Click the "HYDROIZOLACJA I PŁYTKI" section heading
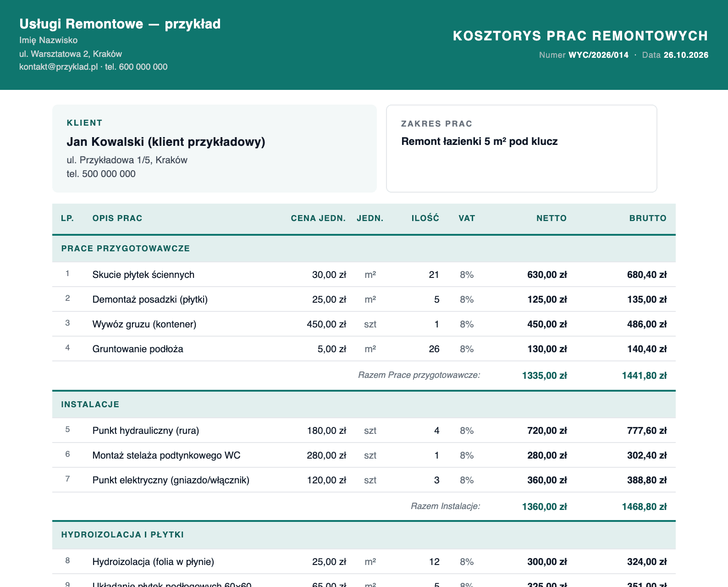Screen dimensions: 728x587 click(122, 535)
